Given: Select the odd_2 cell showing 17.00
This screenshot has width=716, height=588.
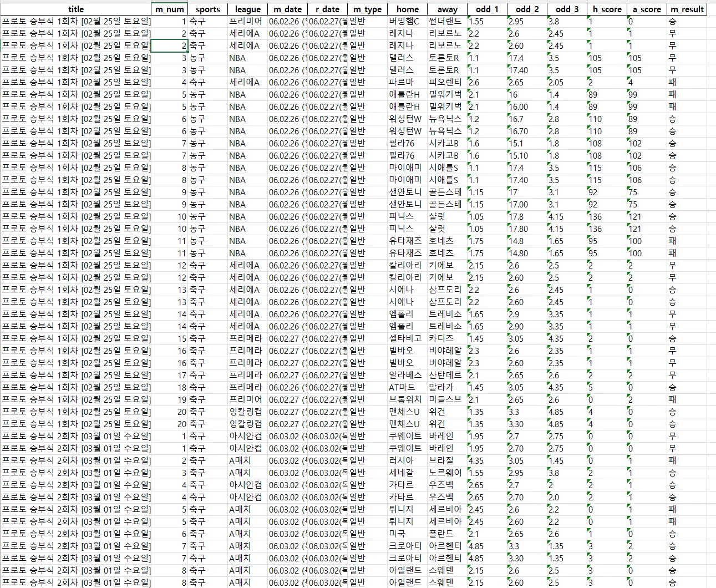Looking at the screenshot, I should [527, 204].
